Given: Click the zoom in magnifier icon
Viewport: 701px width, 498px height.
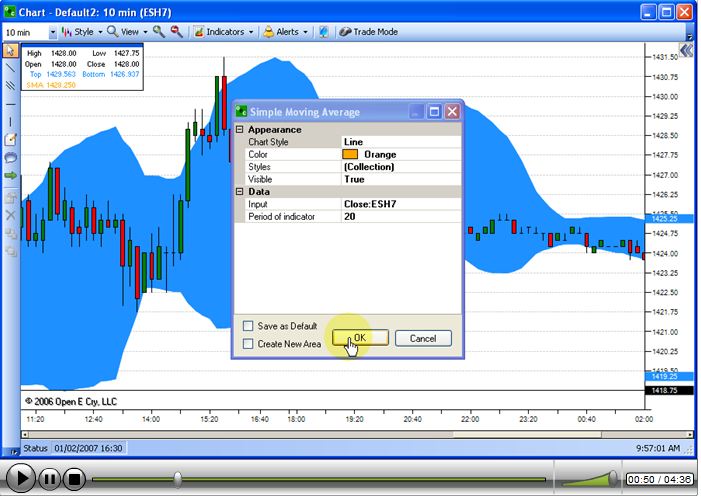Looking at the screenshot, I should 159,32.
